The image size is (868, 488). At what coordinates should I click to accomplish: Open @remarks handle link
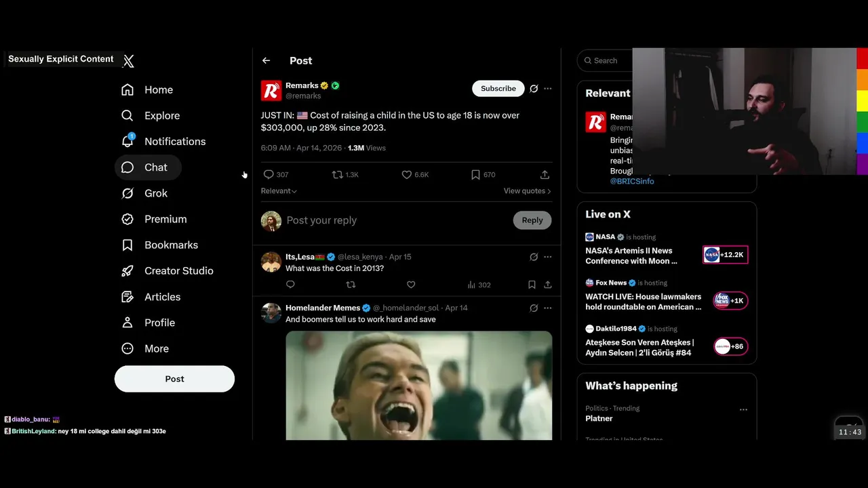(303, 96)
